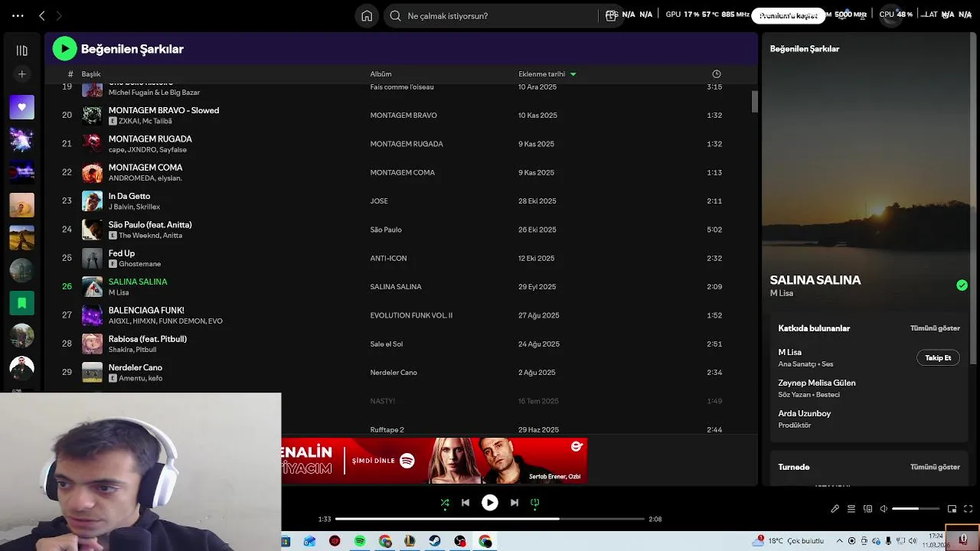980x551 pixels.
Task: Open Steam from the Windows taskbar
Action: [435, 541]
